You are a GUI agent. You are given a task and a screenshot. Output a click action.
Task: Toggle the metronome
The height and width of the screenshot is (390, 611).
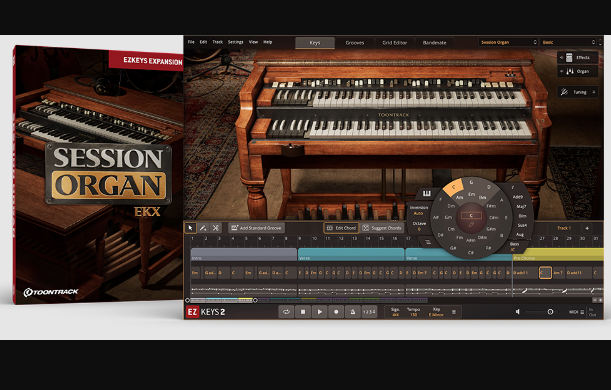tap(352, 312)
